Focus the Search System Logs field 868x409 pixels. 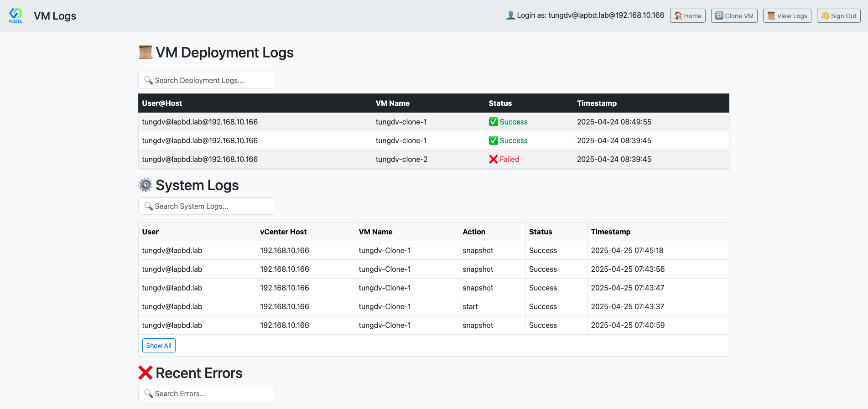coord(212,206)
